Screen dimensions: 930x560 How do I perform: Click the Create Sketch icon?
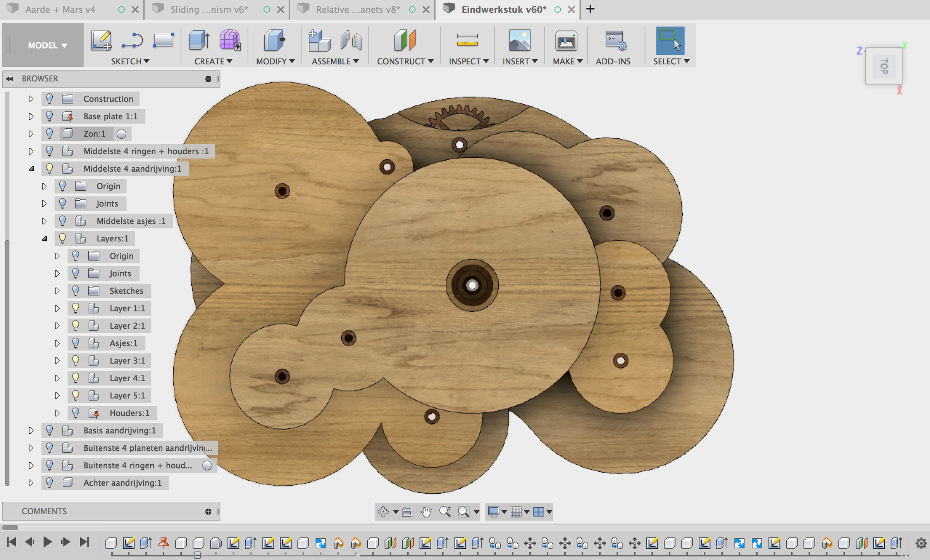pos(101,40)
